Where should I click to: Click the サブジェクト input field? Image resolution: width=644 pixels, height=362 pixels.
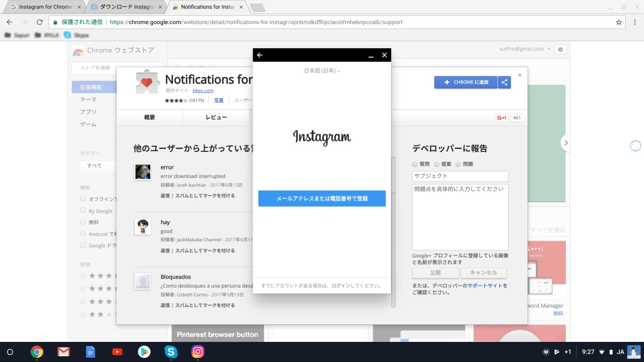pyautogui.click(x=460, y=176)
